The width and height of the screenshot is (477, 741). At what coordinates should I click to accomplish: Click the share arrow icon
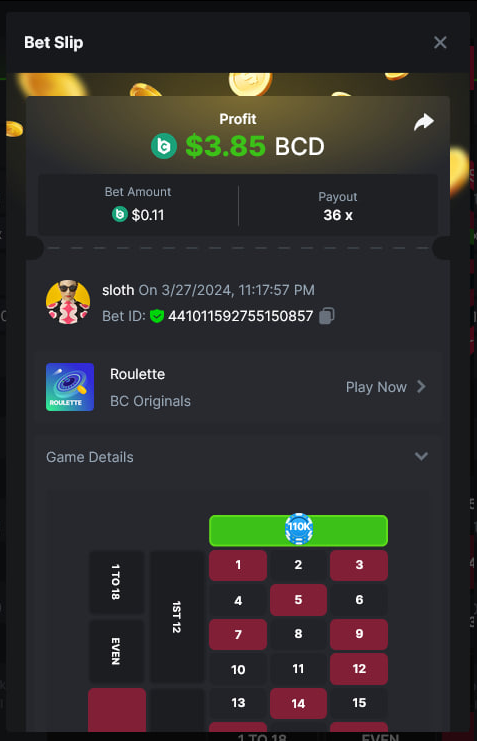[424, 122]
